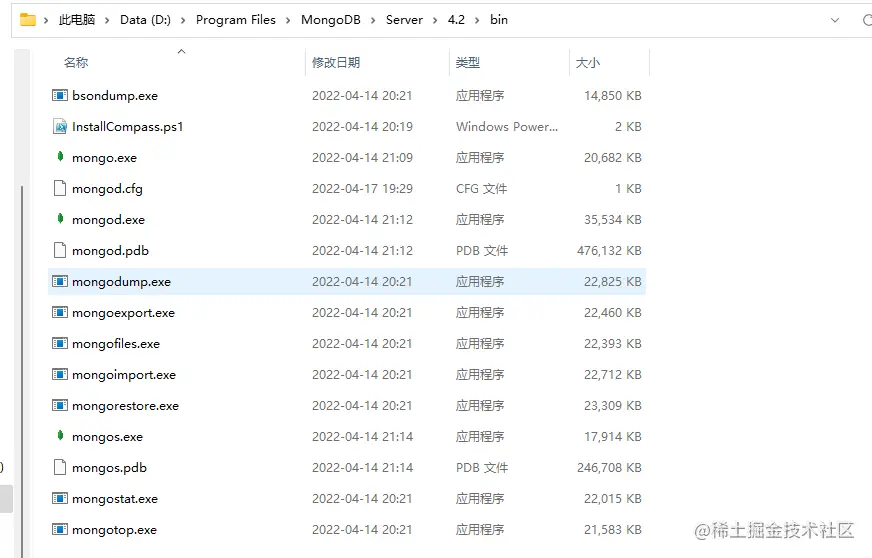Select the file name InstallCompass.ps1
Screen dimensions: 872x558
[127, 127]
